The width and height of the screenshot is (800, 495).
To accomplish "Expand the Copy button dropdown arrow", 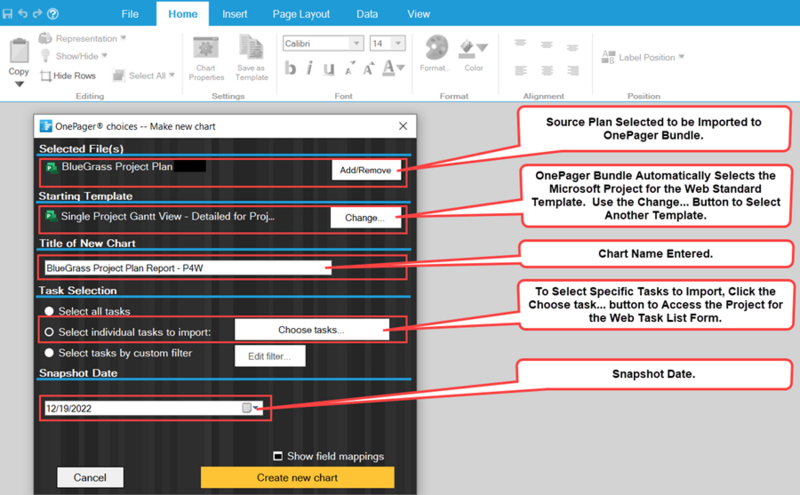I will coord(19,84).
